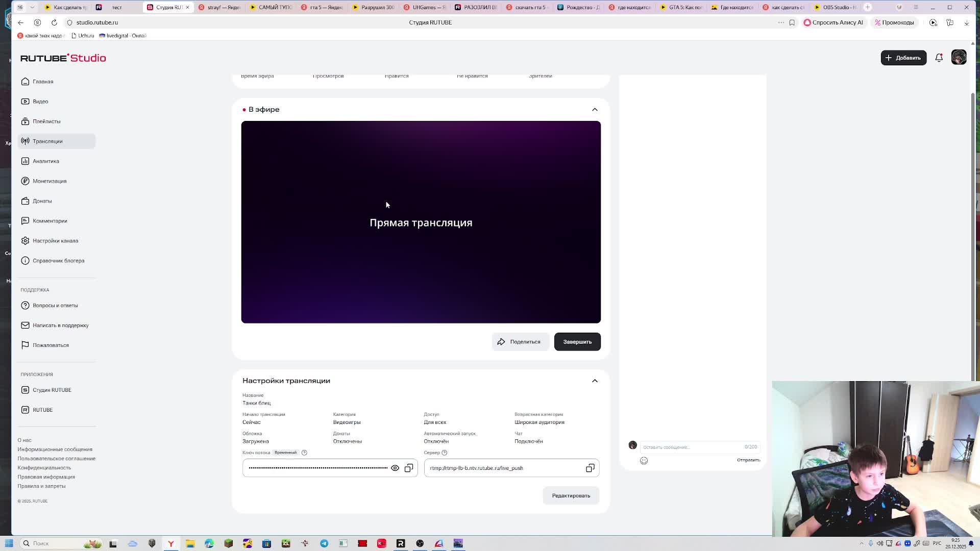Type in chat message field
Viewport: 980px width, 551px height.
(689, 447)
